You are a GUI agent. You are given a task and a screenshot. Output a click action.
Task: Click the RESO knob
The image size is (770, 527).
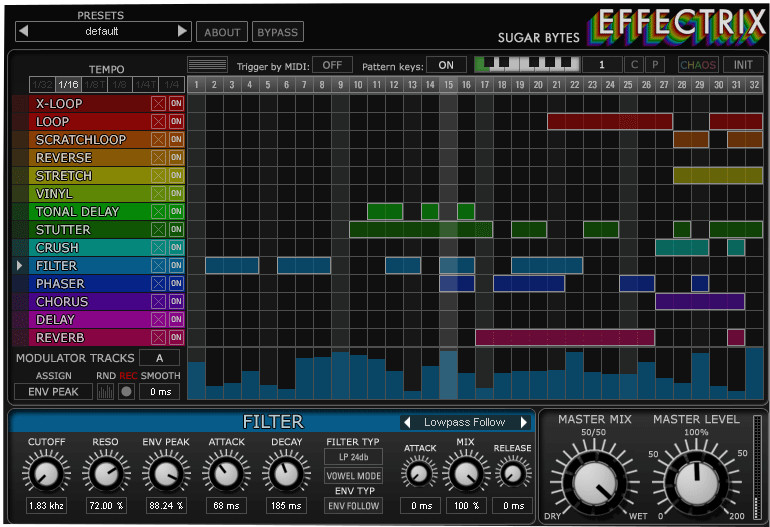tap(106, 474)
